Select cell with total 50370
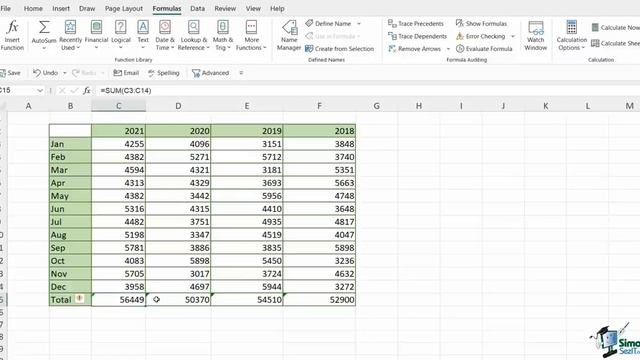640x360 pixels. pyautogui.click(x=178, y=300)
